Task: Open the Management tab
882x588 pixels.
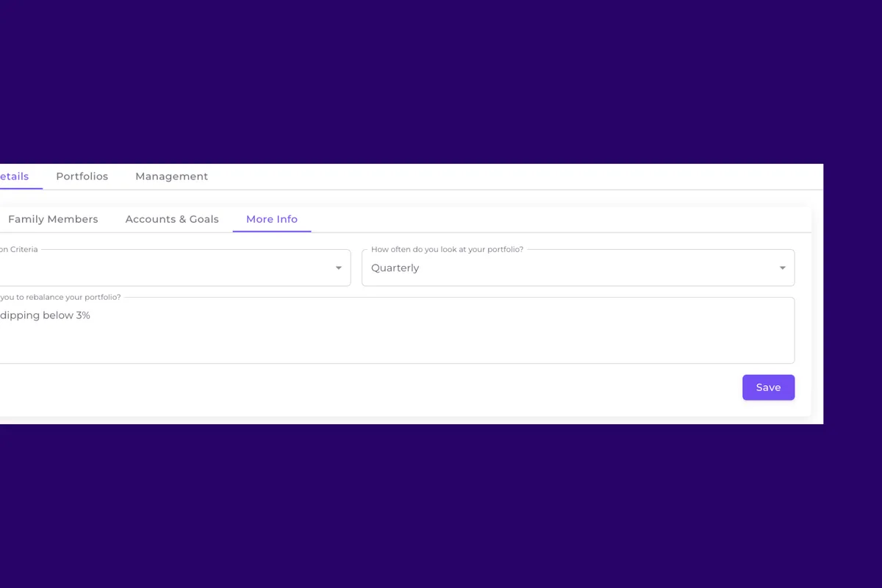Action: pos(171,176)
